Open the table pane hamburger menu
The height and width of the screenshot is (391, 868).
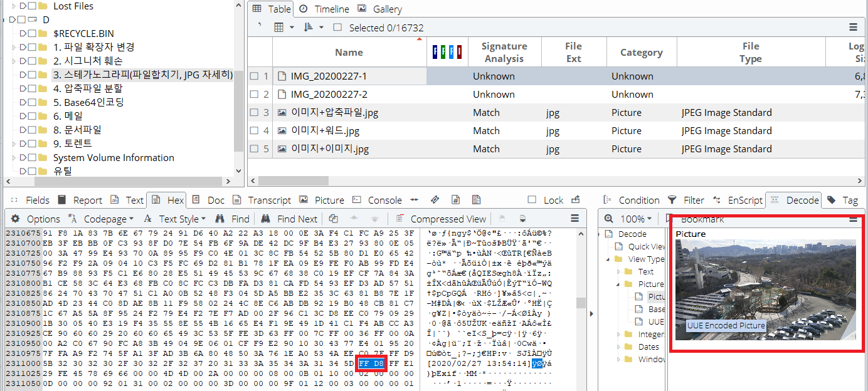coord(853,28)
